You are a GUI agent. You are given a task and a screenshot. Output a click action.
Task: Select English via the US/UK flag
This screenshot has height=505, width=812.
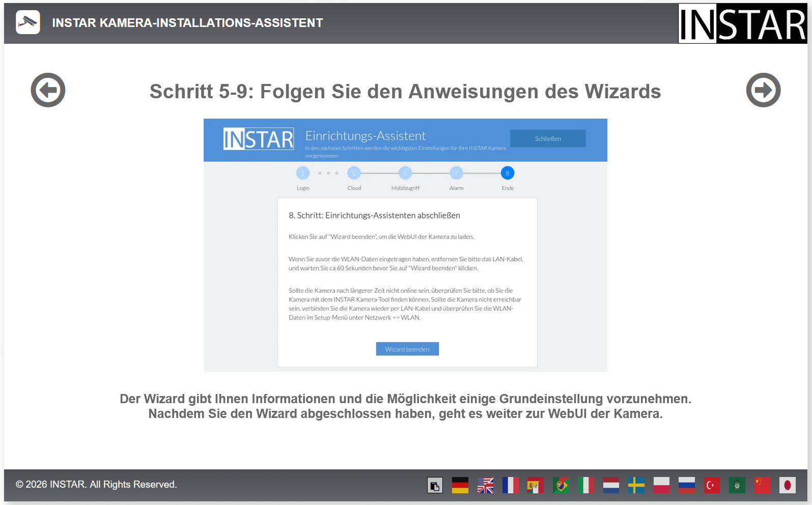pos(485,485)
